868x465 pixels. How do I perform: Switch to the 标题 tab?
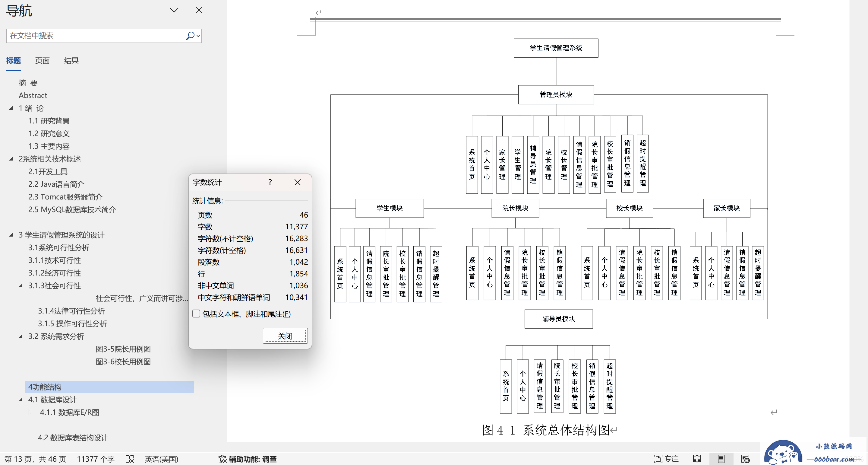(x=14, y=61)
